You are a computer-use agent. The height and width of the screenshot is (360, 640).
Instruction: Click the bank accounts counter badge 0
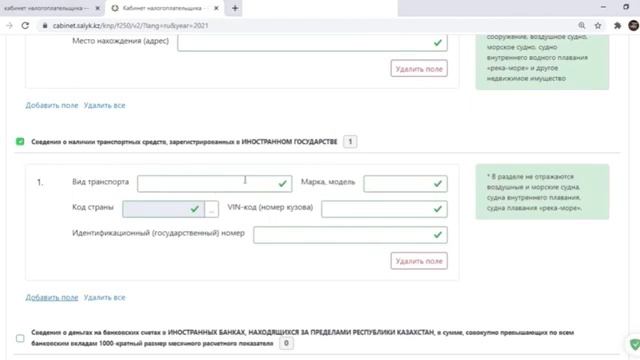(x=286, y=343)
